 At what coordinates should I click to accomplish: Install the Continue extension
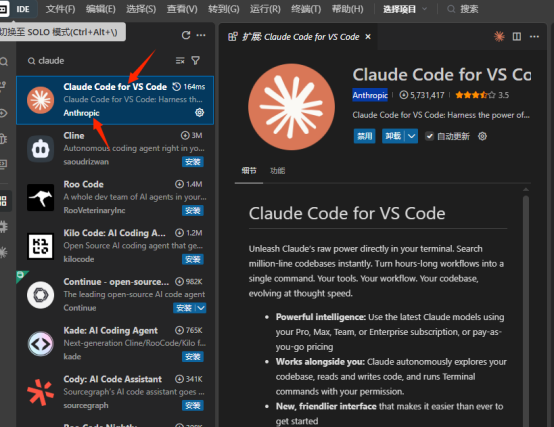184,308
